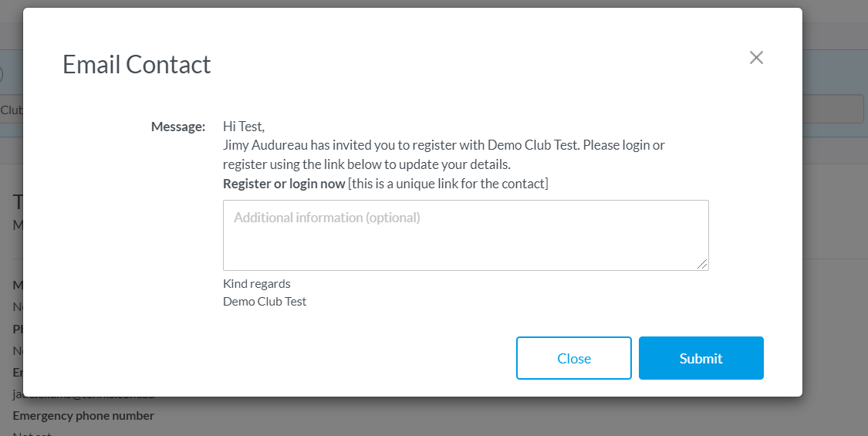The height and width of the screenshot is (436, 868).
Task: Select the Email Contact dialog heading
Action: [x=137, y=64]
